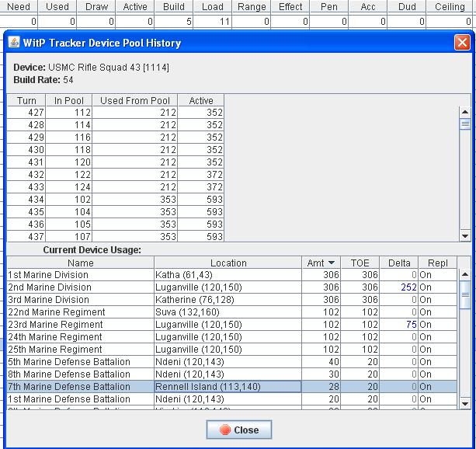Sort usage table by Delta column

point(399,263)
